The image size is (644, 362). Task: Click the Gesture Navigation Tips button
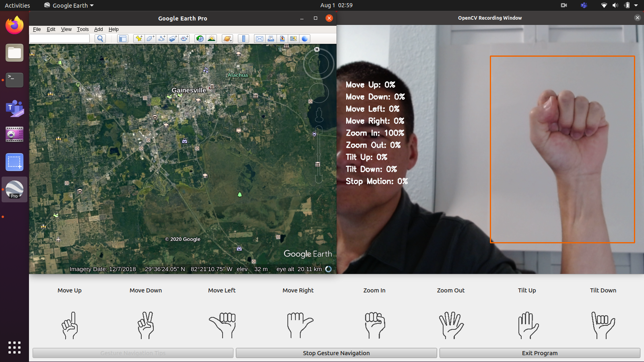(x=133, y=353)
